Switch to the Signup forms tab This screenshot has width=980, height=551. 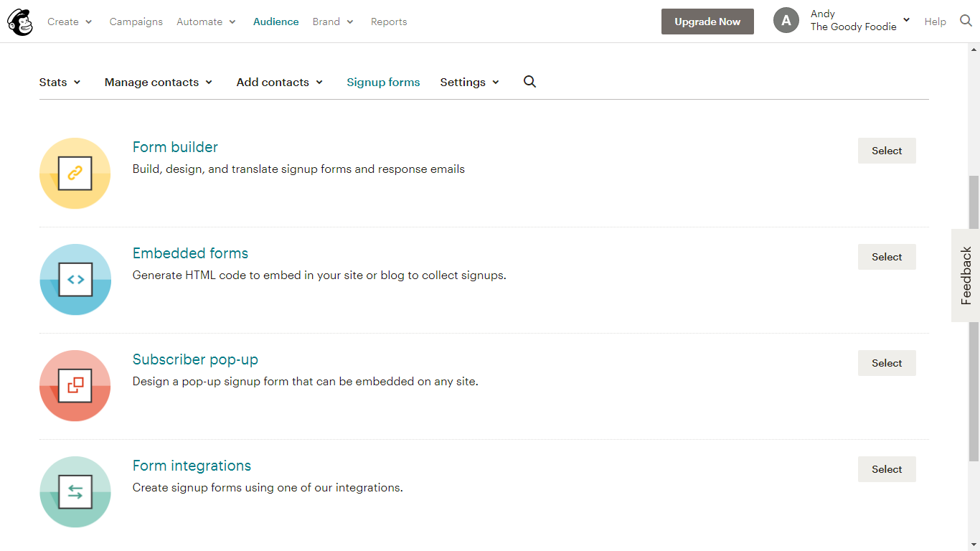(x=383, y=82)
